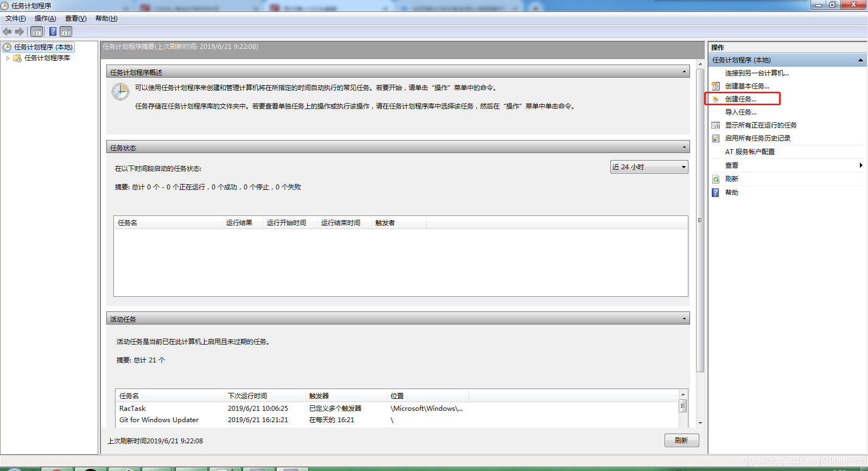The width and height of the screenshot is (868, 471).
Task: Click main pane scrollbar up arrow
Action: tap(700, 64)
